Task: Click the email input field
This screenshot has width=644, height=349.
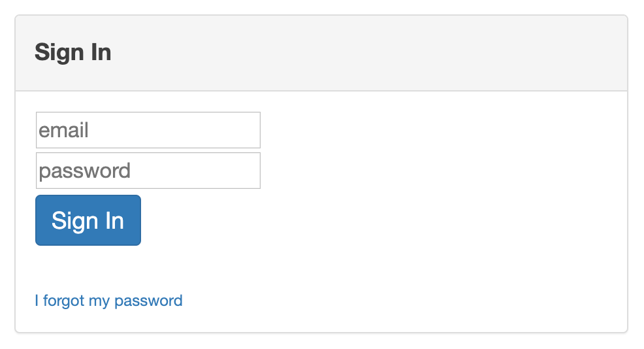Action: (148, 130)
